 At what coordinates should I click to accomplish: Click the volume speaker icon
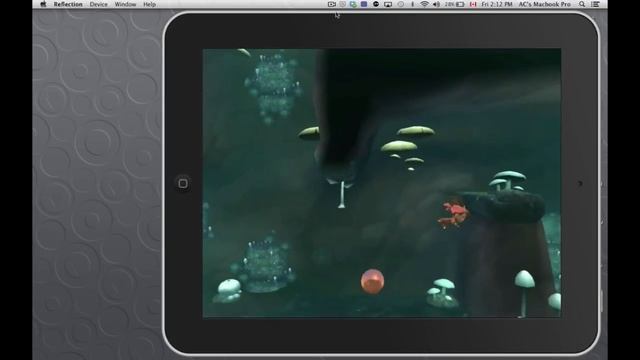[x=436, y=4]
